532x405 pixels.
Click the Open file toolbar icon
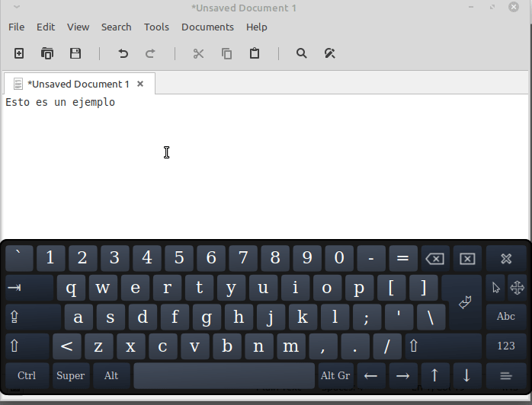[47, 53]
